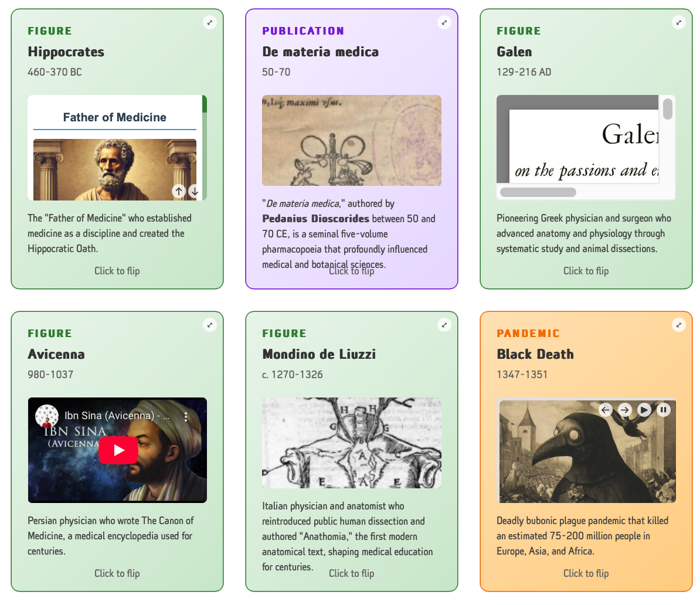Pause the Black Death slideshow
The image size is (700, 605).
pyautogui.click(x=664, y=409)
